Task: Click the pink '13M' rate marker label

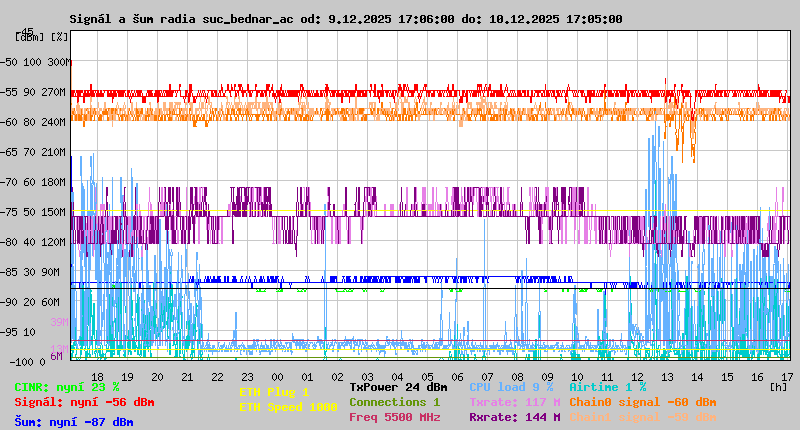Action: [x=59, y=348]
